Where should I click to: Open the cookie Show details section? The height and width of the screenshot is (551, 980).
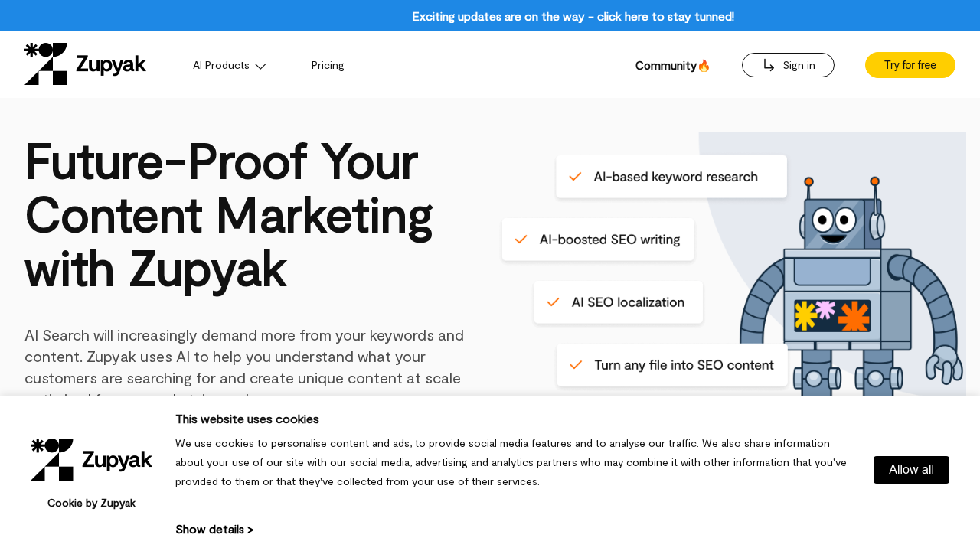(214, 528)
